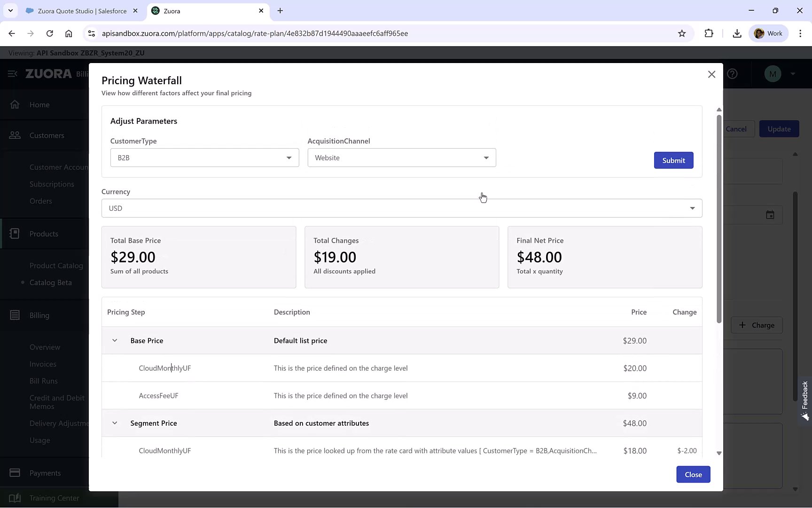Click the modal scrollbar down arrow
The image size is (812, 508).
[718, 453]
